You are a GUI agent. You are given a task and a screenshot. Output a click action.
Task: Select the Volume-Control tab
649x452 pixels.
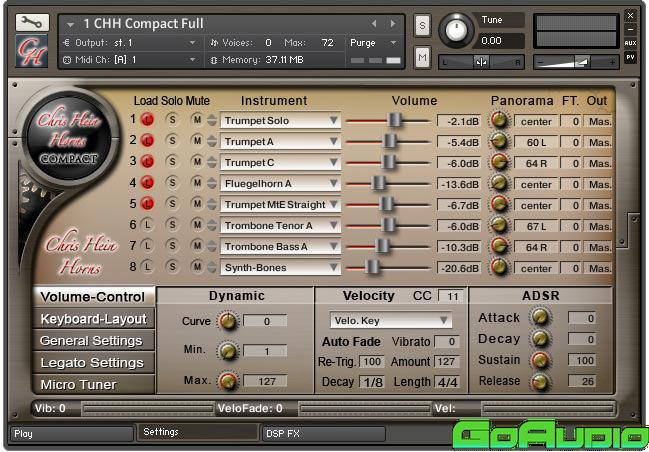94,297
